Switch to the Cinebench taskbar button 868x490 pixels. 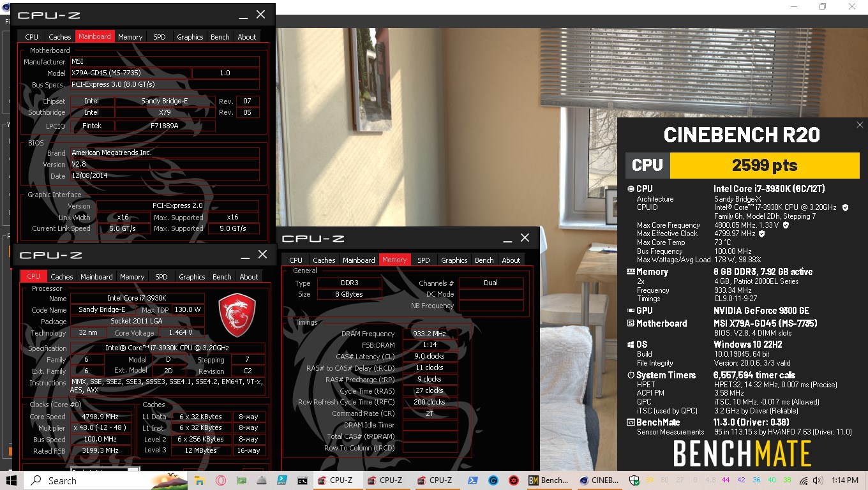click(x=599, y=480)
